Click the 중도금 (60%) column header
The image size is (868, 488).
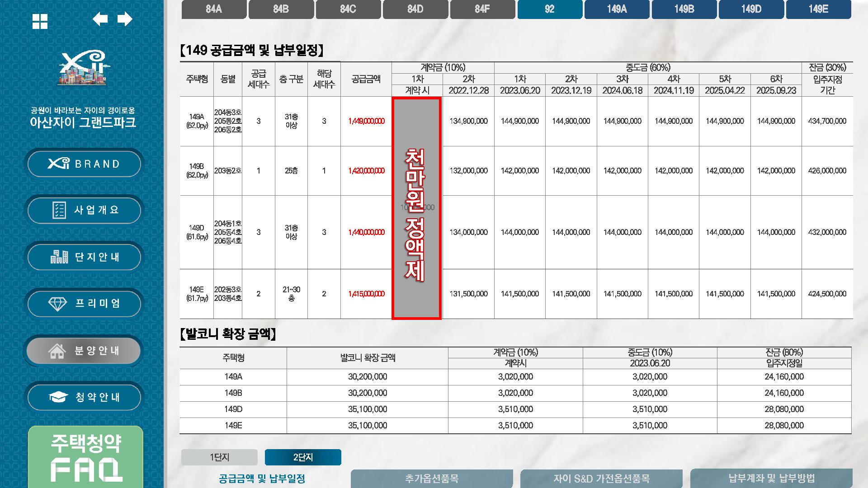[x=648, y=68]
